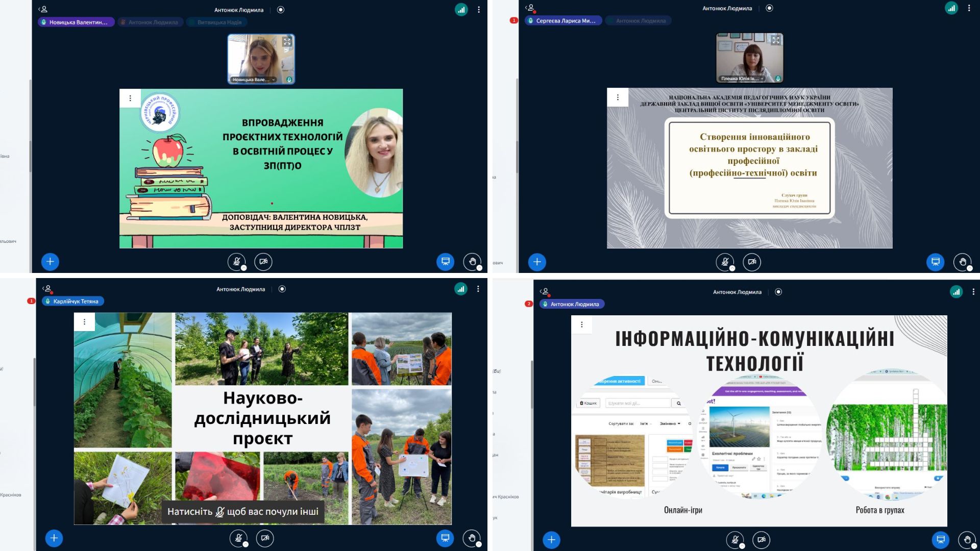Mute toggle below the Робота в групах slide
Viewport: 980px width, 551px height.
pos(735,540)
